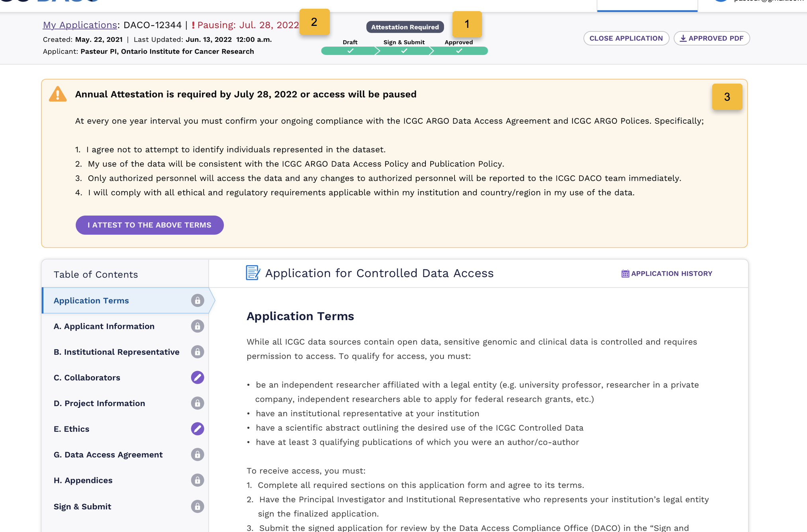Click the lock icon beside Application Terms
Image resolution: width=807 pixels, height=532 pixels.
[x=198, y=301]
